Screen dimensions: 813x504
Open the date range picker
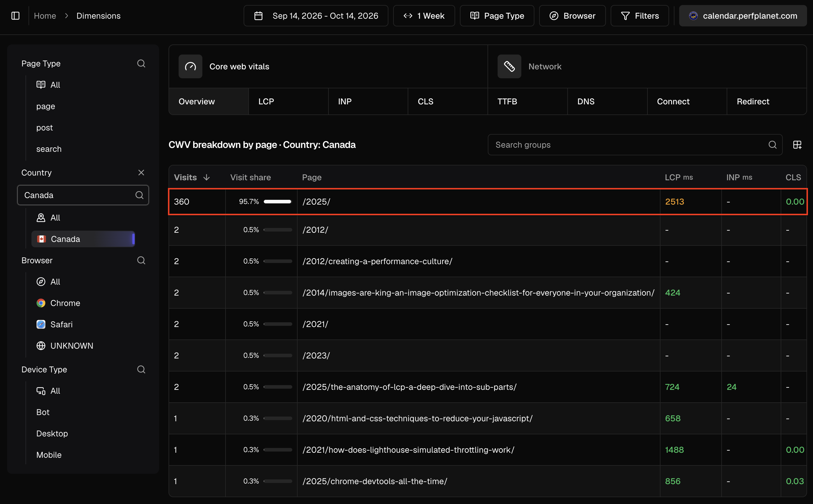pyautogui.click(x=316, y=16)
